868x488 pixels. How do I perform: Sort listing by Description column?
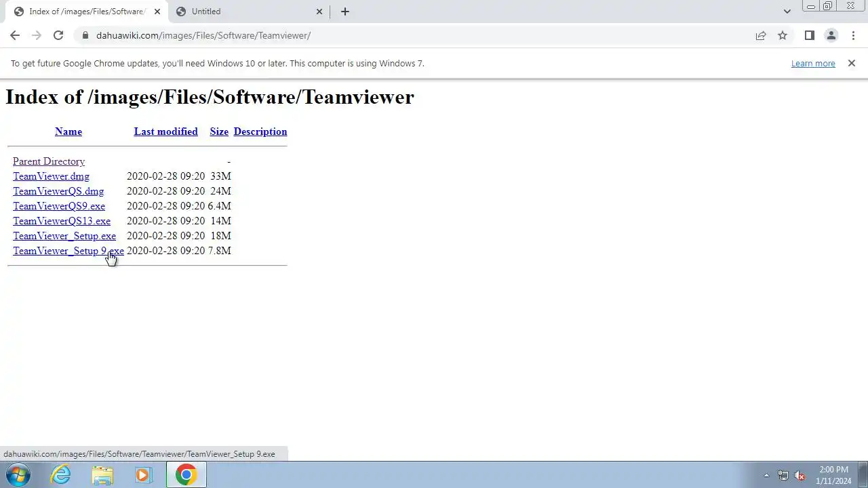(x=260, y=131)
